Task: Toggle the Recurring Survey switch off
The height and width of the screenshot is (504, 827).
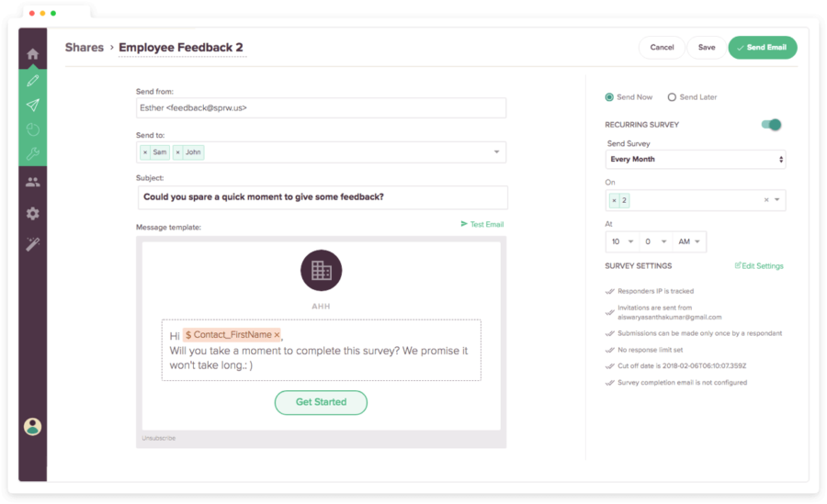Action: click(x=772, y=125)
